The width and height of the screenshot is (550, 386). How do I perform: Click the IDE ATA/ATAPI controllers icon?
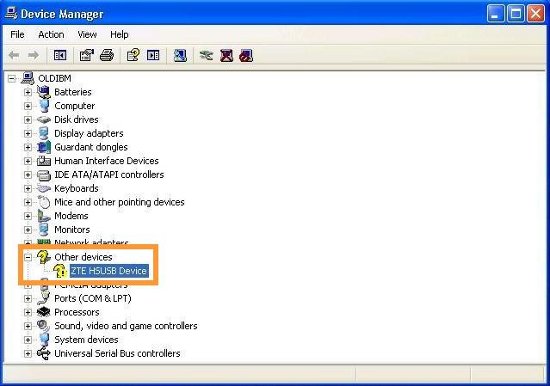tap(44, 175)
